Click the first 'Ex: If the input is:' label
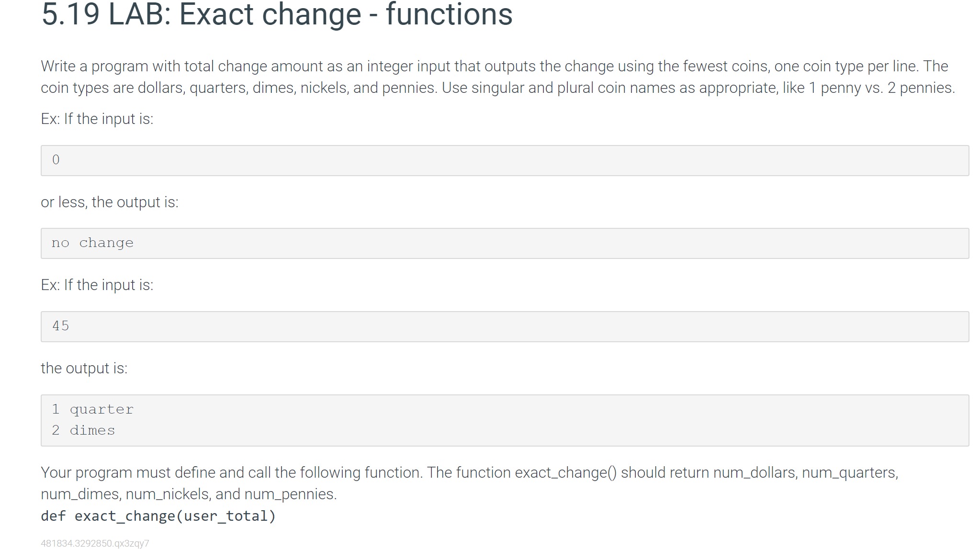The width and height of the screenshot is (980, 549). pyautogui.click(x=97, y=119)
